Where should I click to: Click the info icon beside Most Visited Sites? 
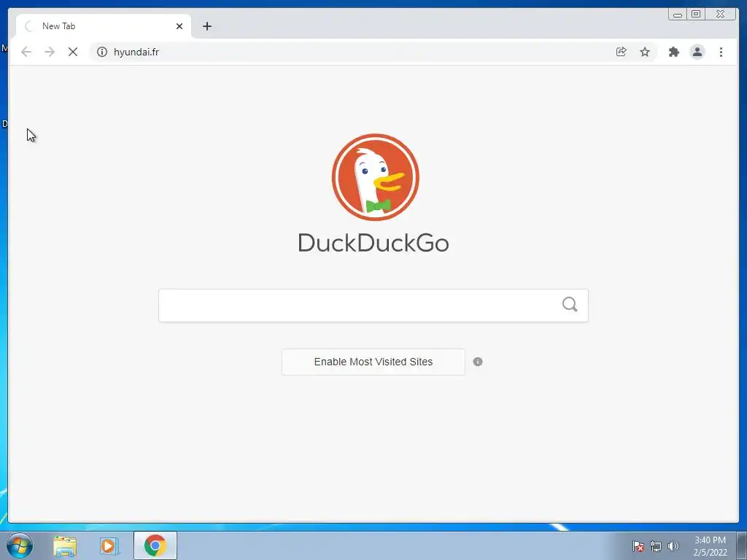point(477,362)
